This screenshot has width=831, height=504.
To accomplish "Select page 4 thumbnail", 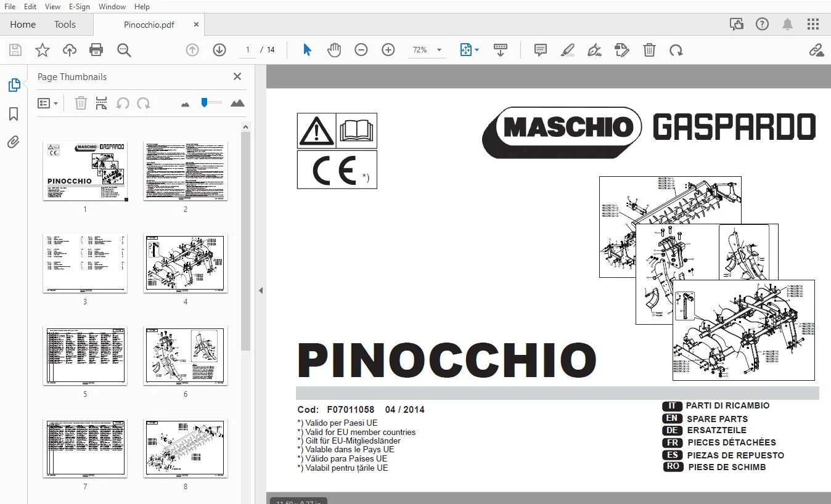I will pos(186,263).
